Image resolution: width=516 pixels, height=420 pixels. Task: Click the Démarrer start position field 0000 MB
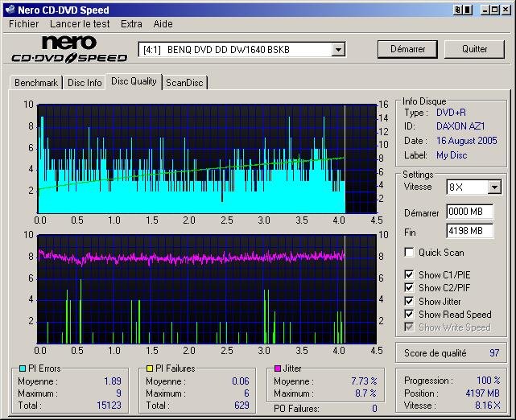(x=470, y=212)
